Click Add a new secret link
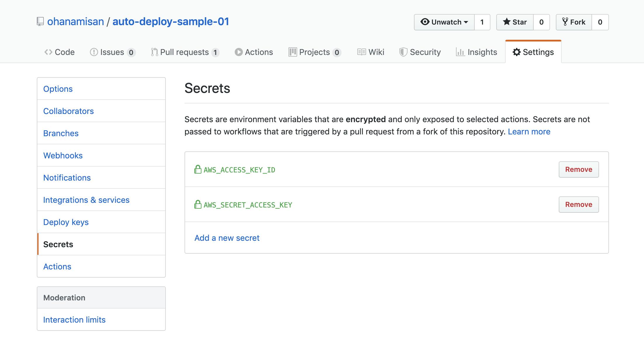 227,238
